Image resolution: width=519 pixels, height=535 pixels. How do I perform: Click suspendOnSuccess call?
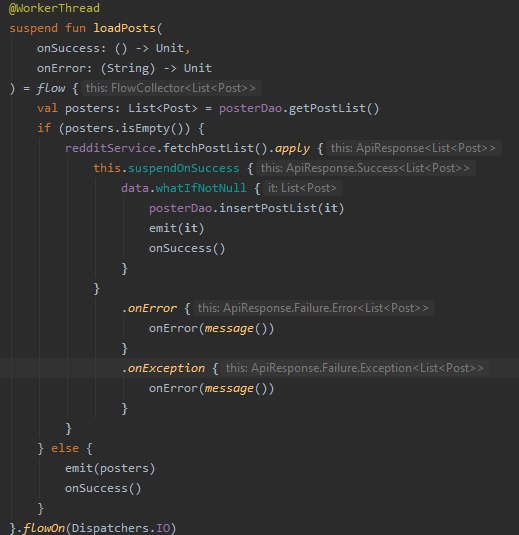pos(184,168)
